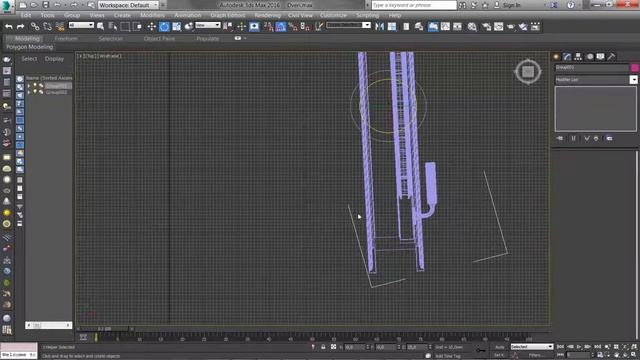Open the Modifiers menu

coord(152,15)
